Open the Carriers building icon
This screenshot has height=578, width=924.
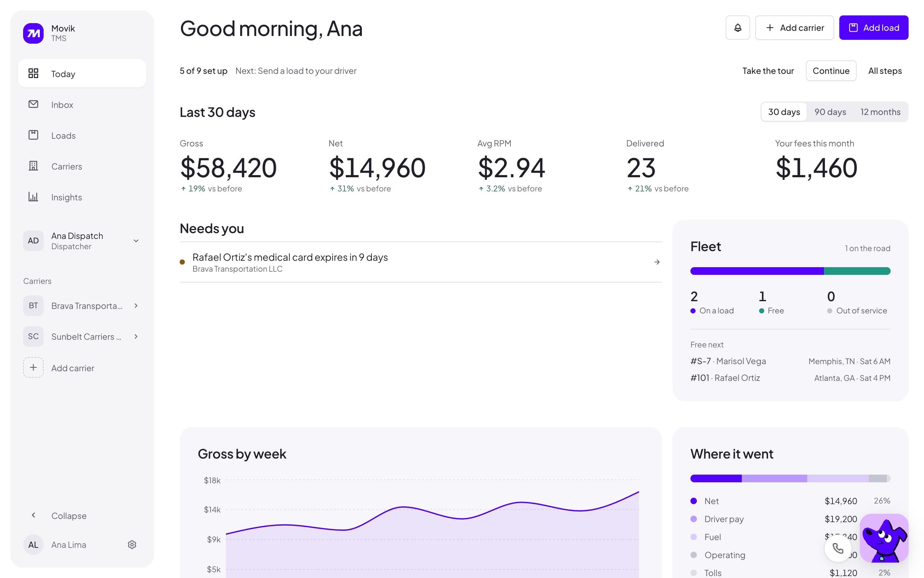33,166
